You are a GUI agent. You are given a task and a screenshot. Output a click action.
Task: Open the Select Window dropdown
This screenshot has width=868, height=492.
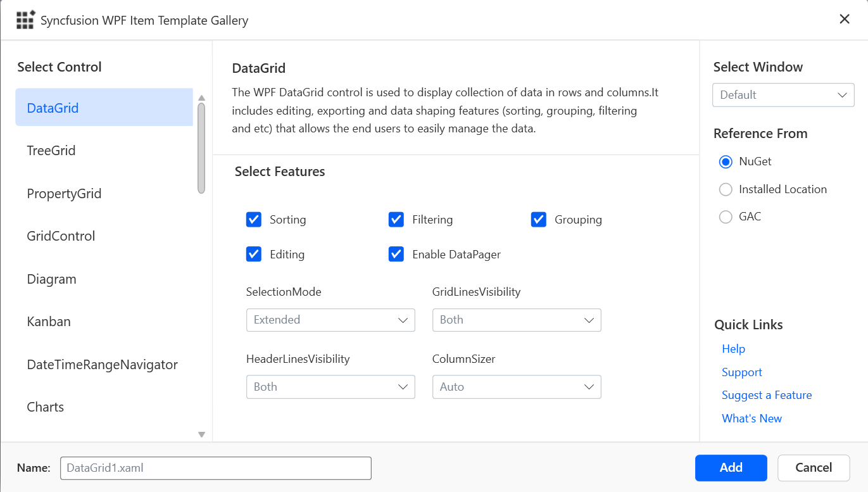pyautogui.click(x=783, y=95)
